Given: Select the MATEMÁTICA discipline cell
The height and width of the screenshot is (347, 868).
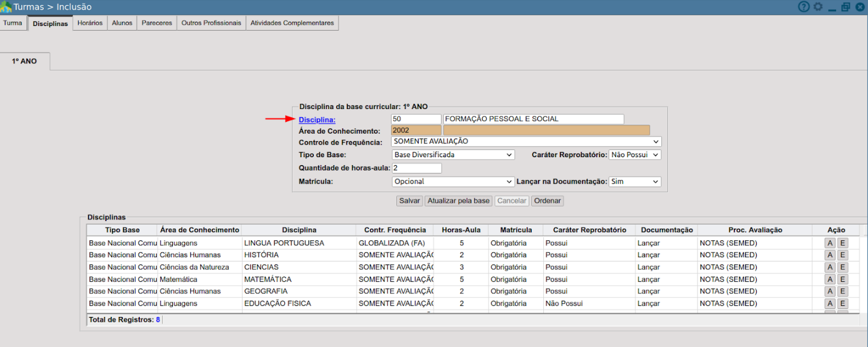Looking at the screenshot, I should tap(299, 280).
